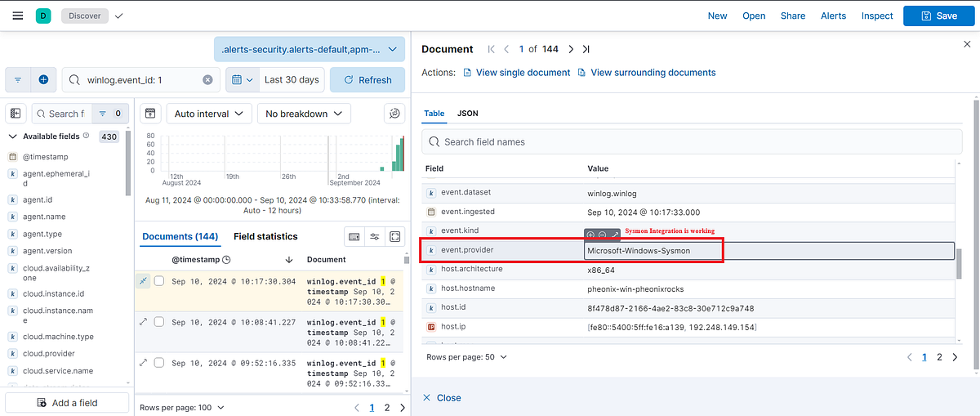Open the No breakdown dropdown
The image size is (980, 416).
(x=304, y=114)
